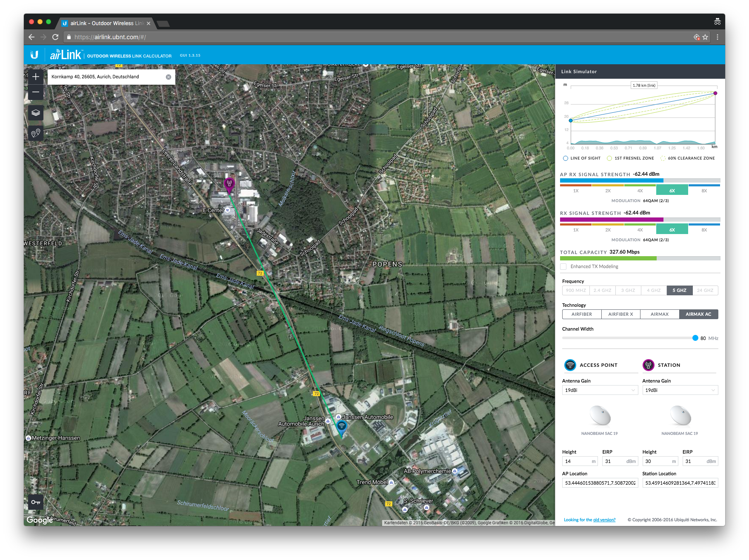Select the 5 GHz frequency tab
This screenshot has height=560, width=749.
click(x=679, y=290)
